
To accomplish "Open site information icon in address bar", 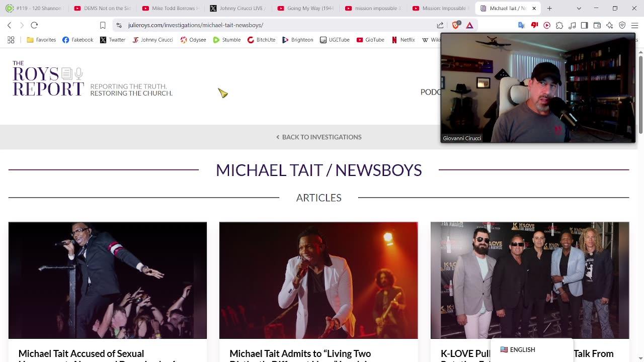I will click(x=119, y=25).
